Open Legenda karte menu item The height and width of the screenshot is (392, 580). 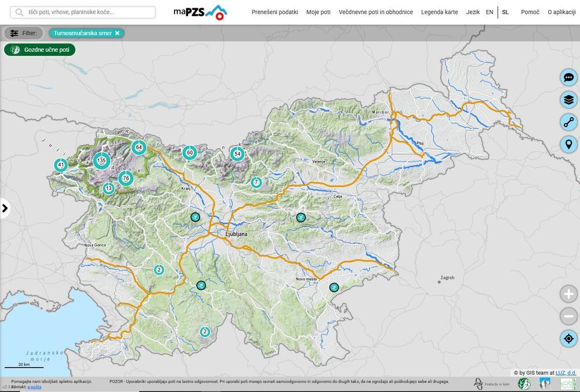pyautogui.click(x=439, y=12)
